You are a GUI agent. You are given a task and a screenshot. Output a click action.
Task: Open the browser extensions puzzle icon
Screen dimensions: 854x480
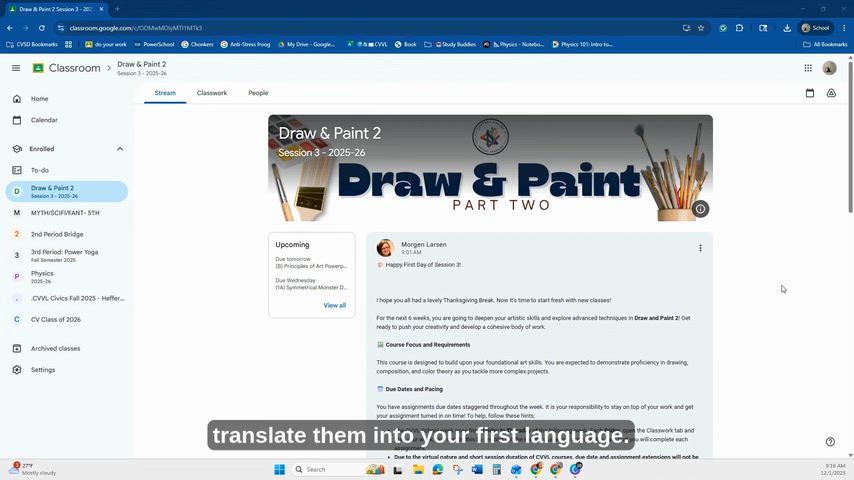point(739,28)
